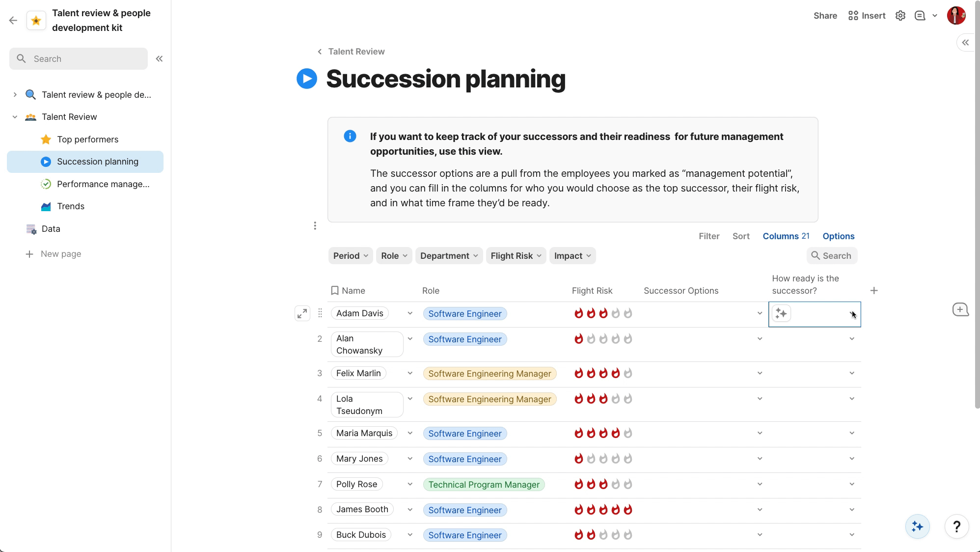Screen dimensions: 980x552
Task: Expand the Talent review & people de... tree item
Action: (15, 95)
